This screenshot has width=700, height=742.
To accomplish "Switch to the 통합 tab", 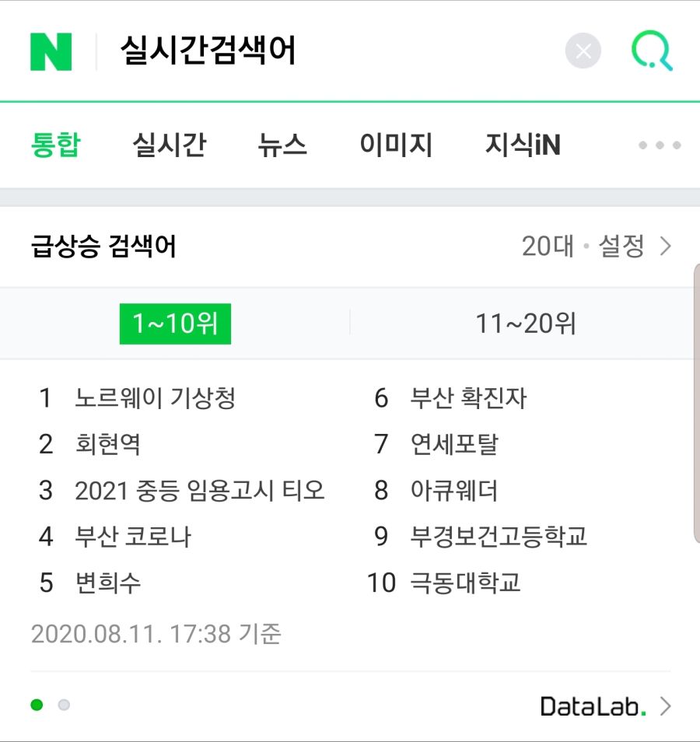I will [x=56, y=145].
